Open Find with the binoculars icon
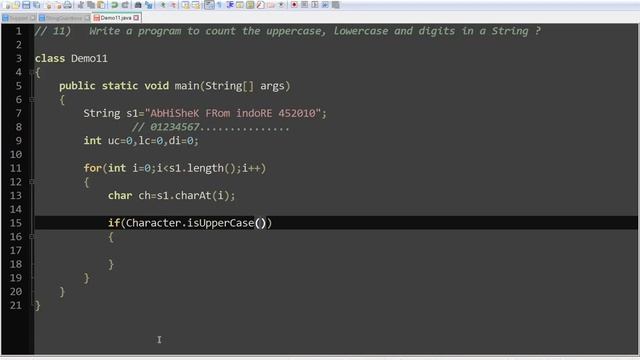 pyautogui.click(x=138, y=5)
